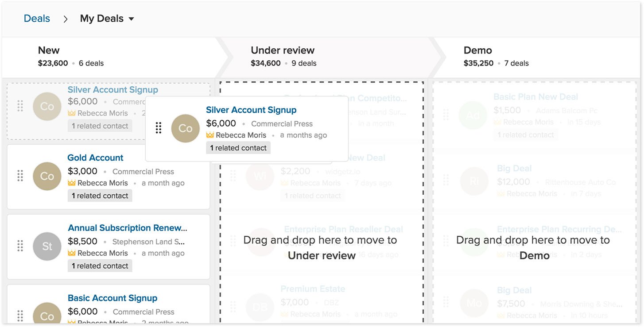644x327 pixels.
Task: Click drag handle on Annual Subscription Renew card
Action: pos(20,246)
